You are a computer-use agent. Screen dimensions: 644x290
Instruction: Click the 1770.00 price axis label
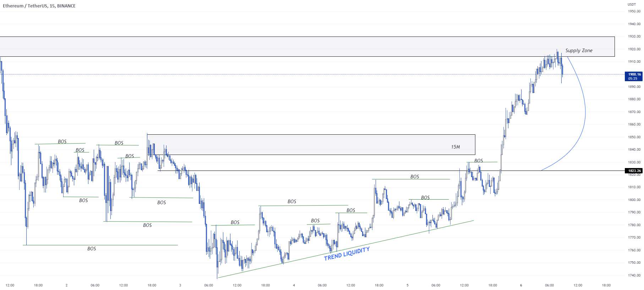click(x=634, y=238)
